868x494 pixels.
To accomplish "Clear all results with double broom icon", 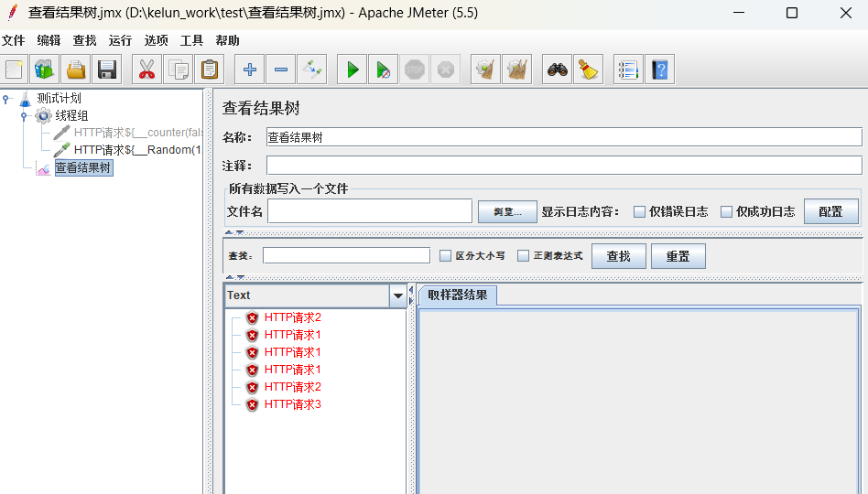I will (517, 70).
